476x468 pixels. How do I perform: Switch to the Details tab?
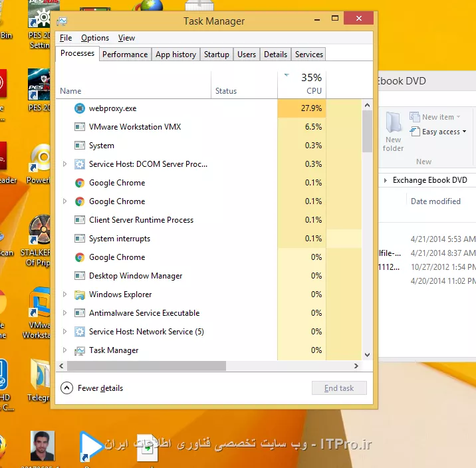pyautogui.click(x=275, y=55)
